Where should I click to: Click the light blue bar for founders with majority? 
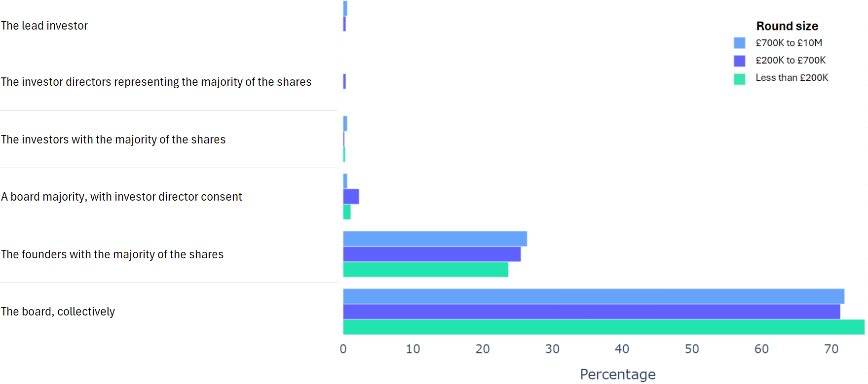click(x=435, y=239)
